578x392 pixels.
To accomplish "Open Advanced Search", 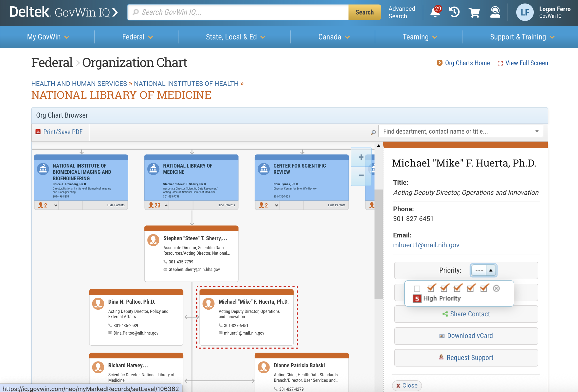I will click(401, 12).
